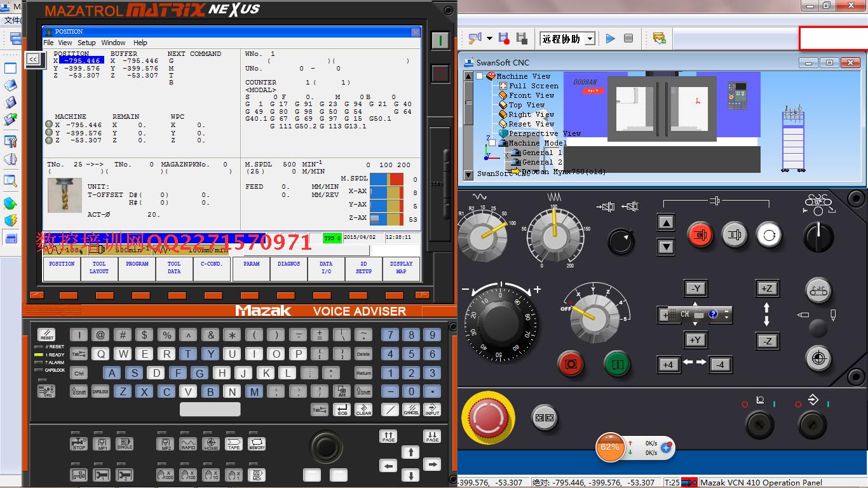
Task: Set handle increment to X1
Action: [234, 475]
